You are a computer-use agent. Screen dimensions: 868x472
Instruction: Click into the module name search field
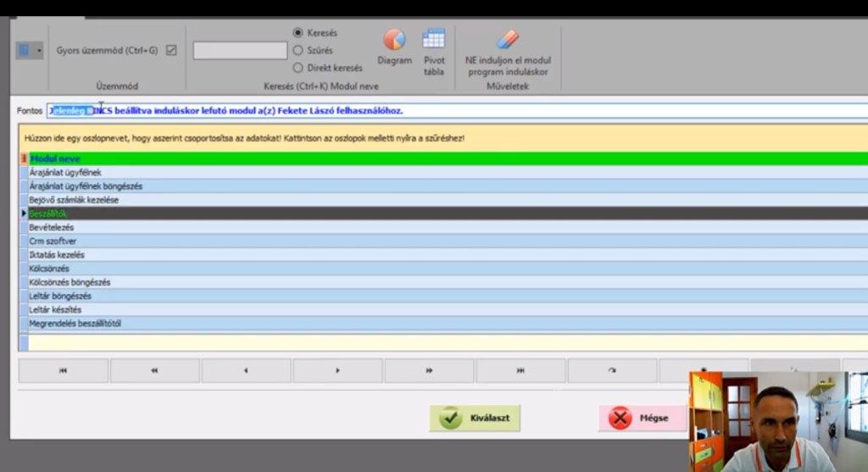240,51
